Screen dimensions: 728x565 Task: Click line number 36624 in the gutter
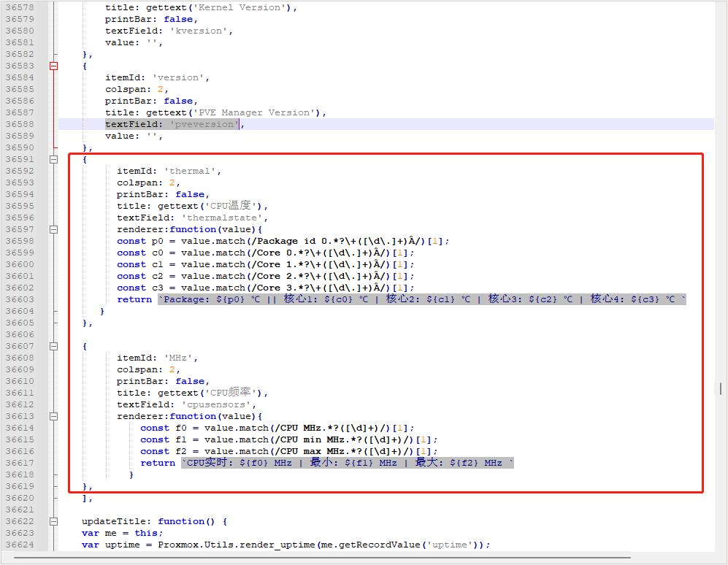point(20,545)
